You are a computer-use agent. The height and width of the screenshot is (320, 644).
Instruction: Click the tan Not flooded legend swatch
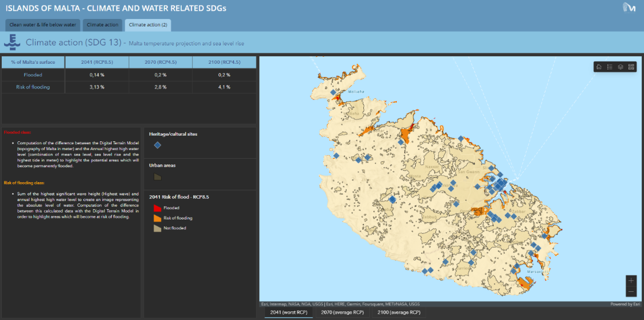(158, 228)
